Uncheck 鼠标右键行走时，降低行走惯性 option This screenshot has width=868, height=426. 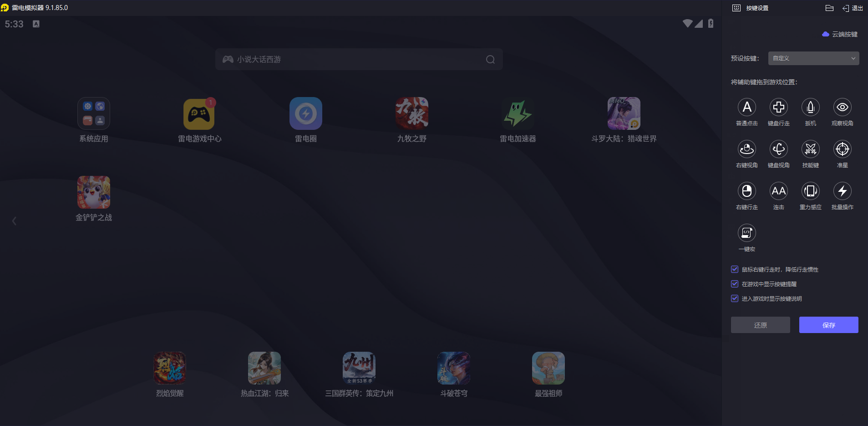coord(735,269)
